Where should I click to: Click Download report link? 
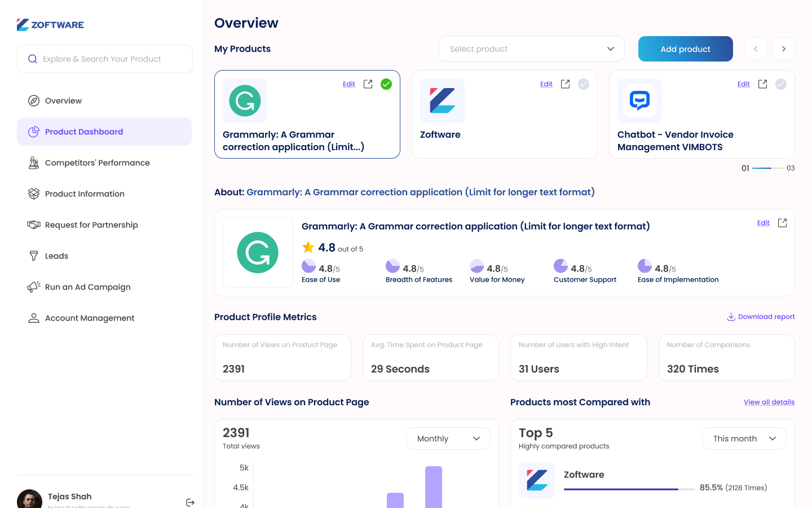pyautogui.click(x=761, y=317)
